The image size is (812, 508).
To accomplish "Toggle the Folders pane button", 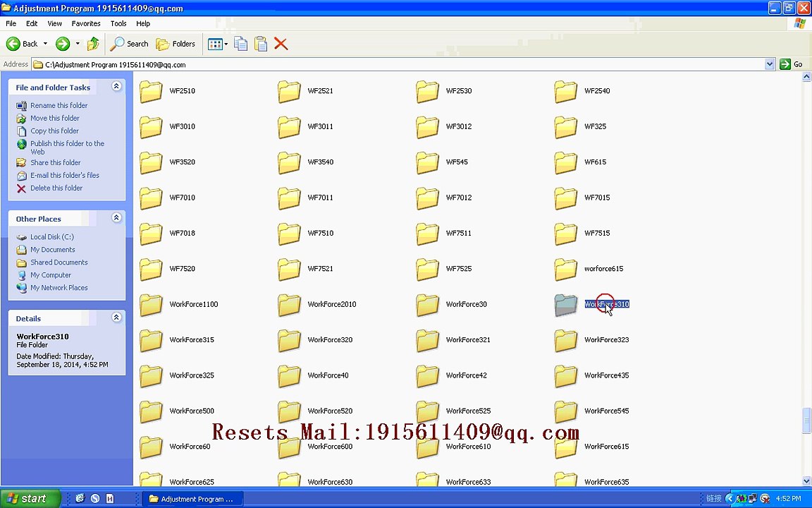I will [176, 44].
